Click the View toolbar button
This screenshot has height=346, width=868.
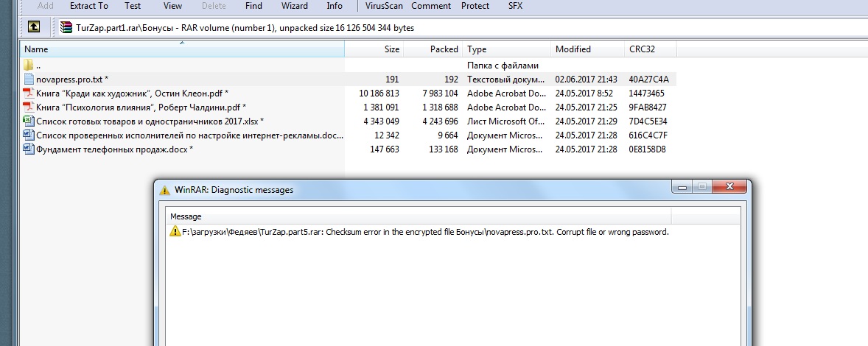[x=172, y=6]
